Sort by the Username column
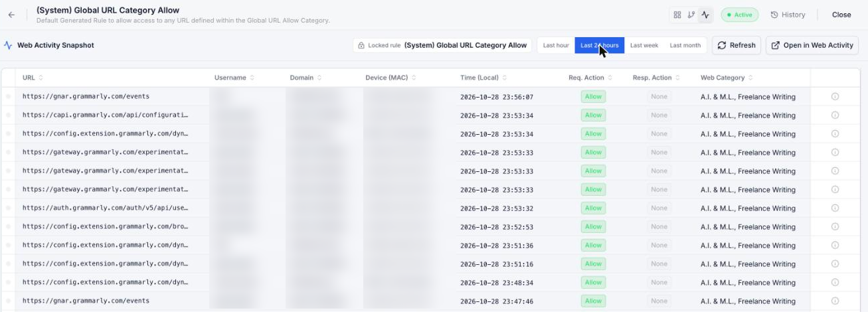The height and width of the screenshot is (312, 868). pyautogui.click(x=234, y=78)
